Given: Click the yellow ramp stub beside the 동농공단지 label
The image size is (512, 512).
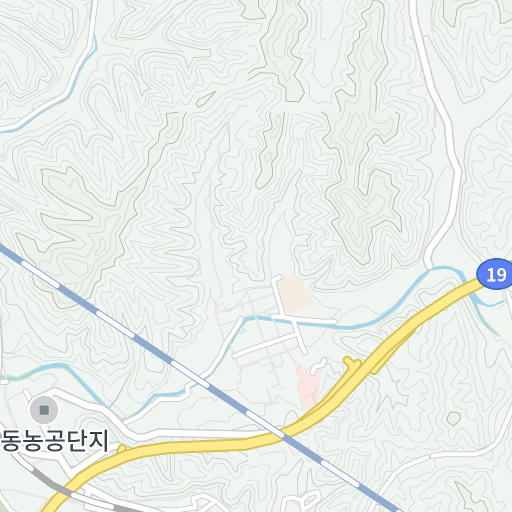Looking at the screenshot, I should (x=121, y=449).
